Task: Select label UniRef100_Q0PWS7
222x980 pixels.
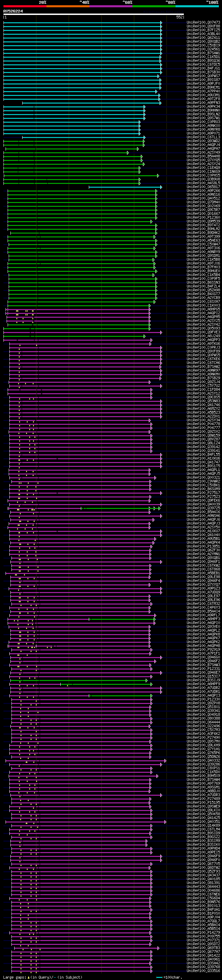Action: [203, 76]
